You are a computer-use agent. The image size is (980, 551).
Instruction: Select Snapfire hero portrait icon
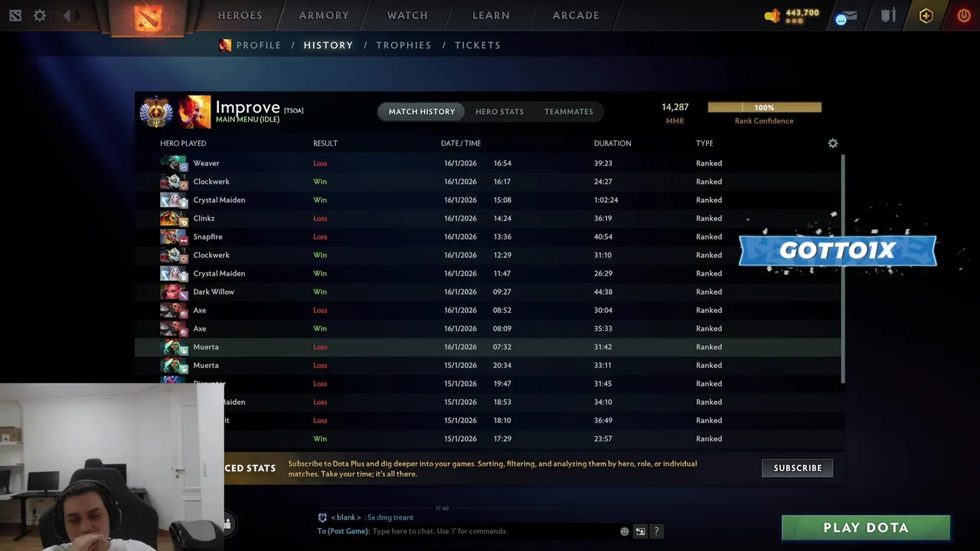[174, 236]
